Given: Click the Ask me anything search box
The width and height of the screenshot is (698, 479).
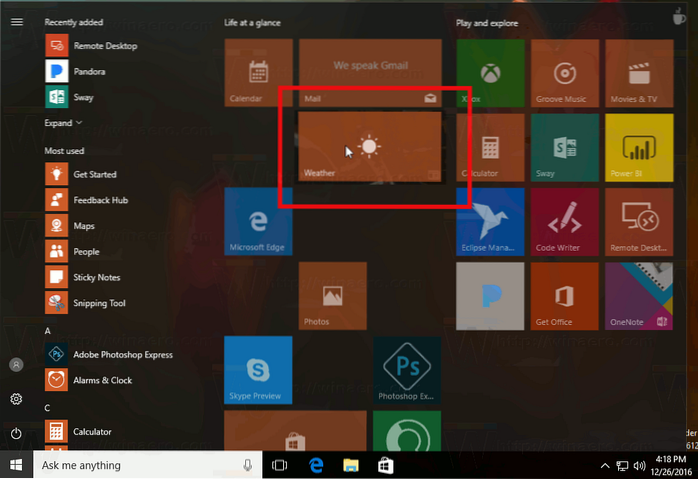Looking at the screenshot, I should tap(135, 465).
